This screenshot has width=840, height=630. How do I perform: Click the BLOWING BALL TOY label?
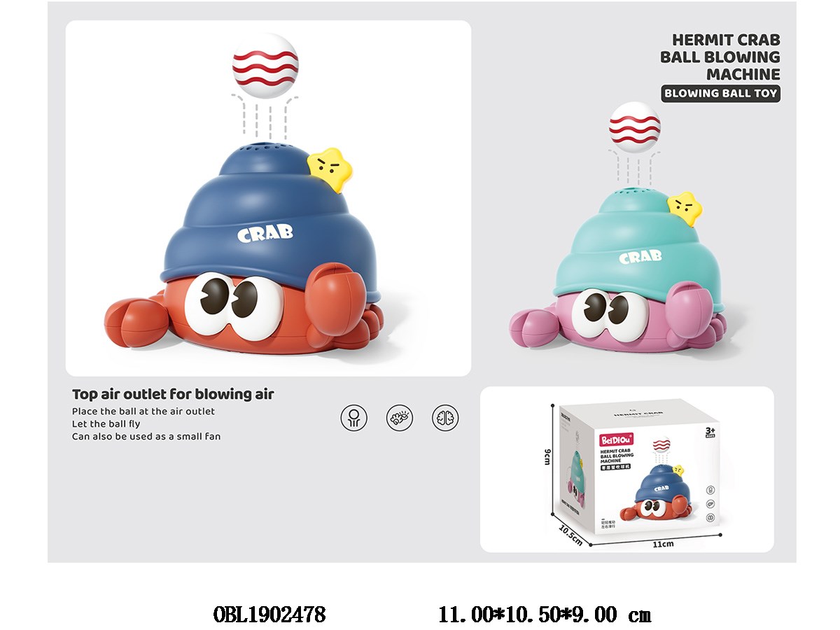point(720,93)
